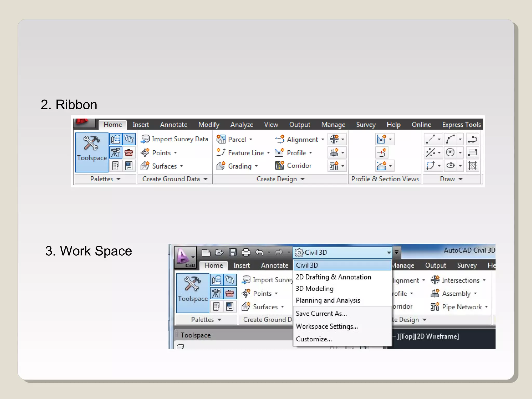Toggle the Toolbox icon in the Work Space image
Image resolution: width=532 pixels, height=399 pixels.
point(230,293)
